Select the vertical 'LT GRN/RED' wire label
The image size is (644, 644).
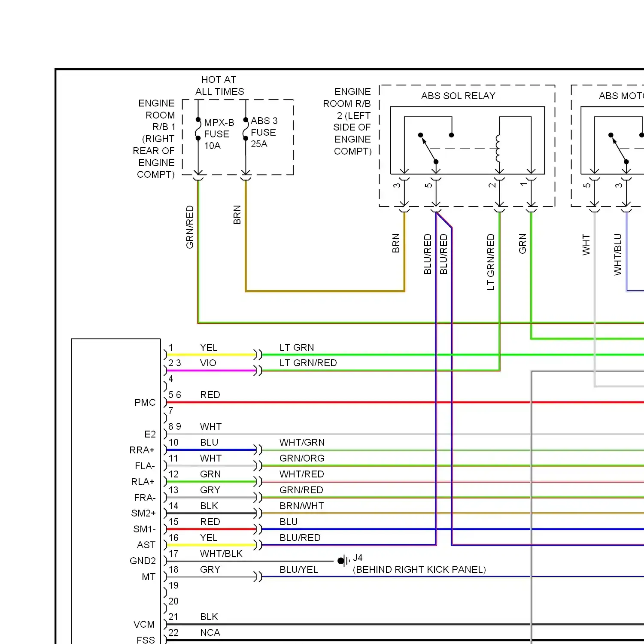pyautogui.click(x=491, y=262)
